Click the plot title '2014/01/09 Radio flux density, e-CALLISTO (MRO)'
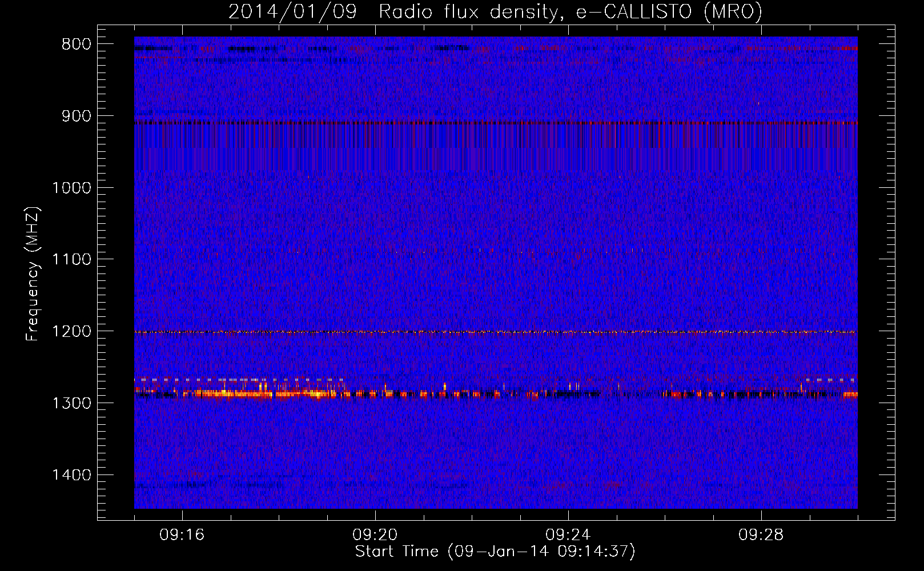Screen dimensions: 924x571 [495, 11]
